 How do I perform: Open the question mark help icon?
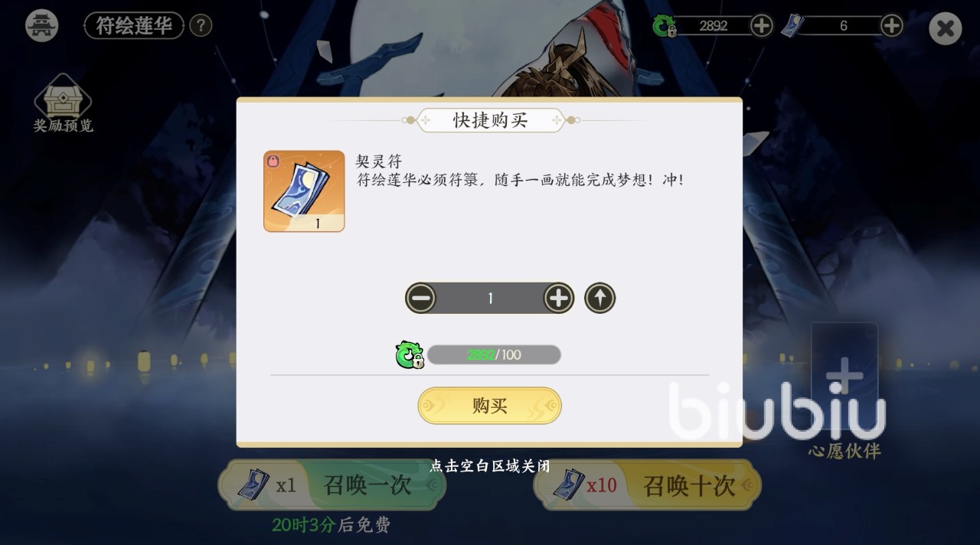[200, 25]
